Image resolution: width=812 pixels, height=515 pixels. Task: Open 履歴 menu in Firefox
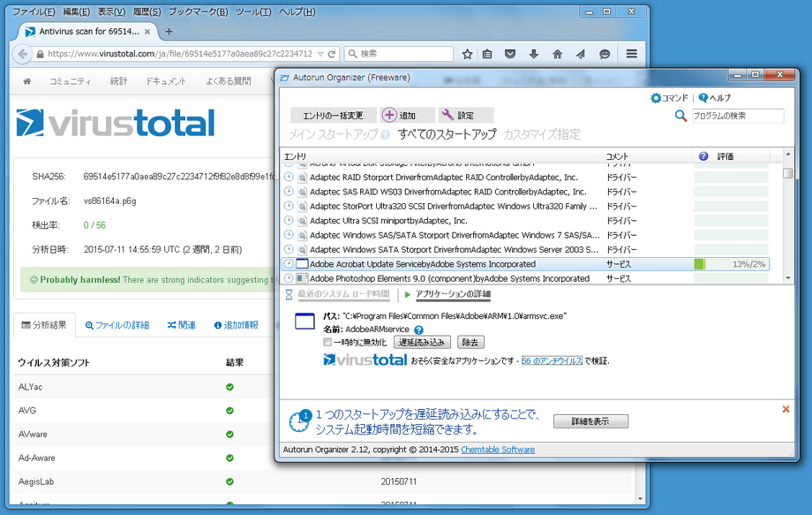[x=147, y=11]
